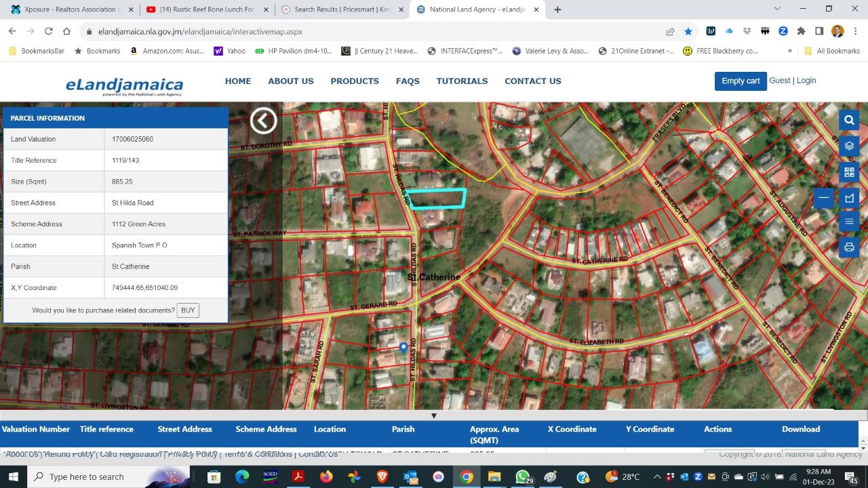Viewport: 868px width, 488px height.
Task: Go to the TUTORIALS menu item
Action: click(462, 81)
